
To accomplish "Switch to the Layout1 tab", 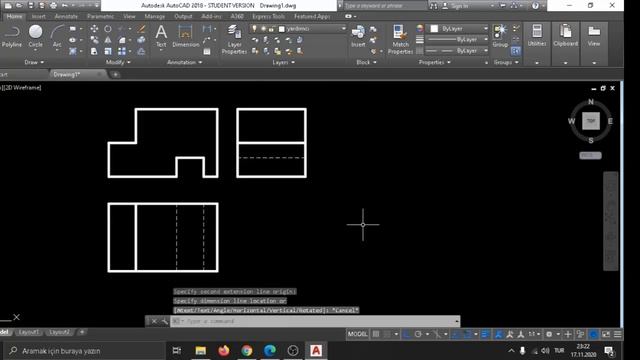I will (29, 332).
